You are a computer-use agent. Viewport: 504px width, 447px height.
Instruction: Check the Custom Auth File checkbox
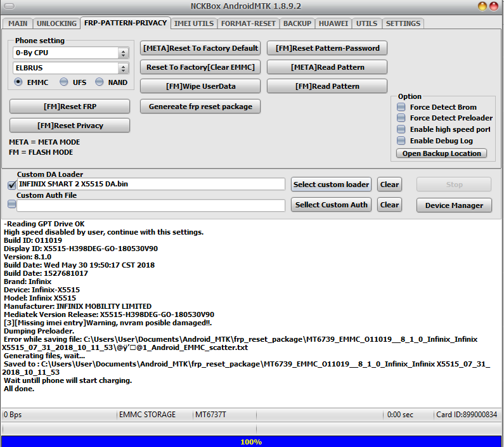tap(11, 204)
